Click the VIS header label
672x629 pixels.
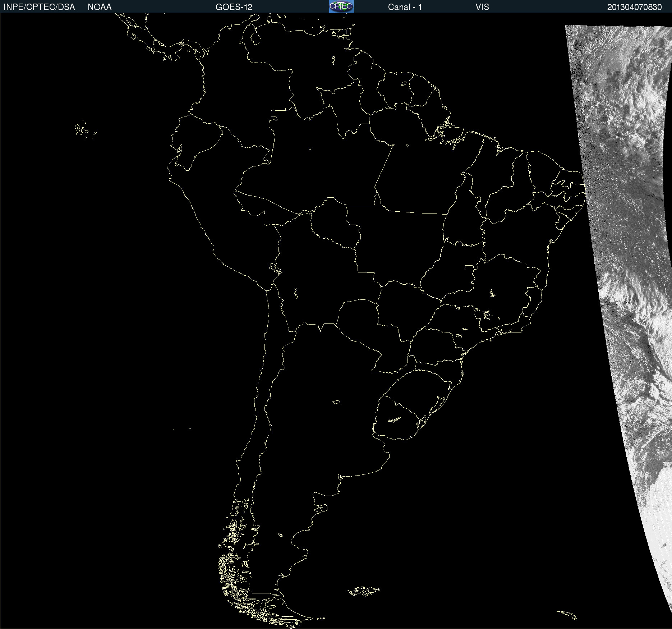[482, 7]
